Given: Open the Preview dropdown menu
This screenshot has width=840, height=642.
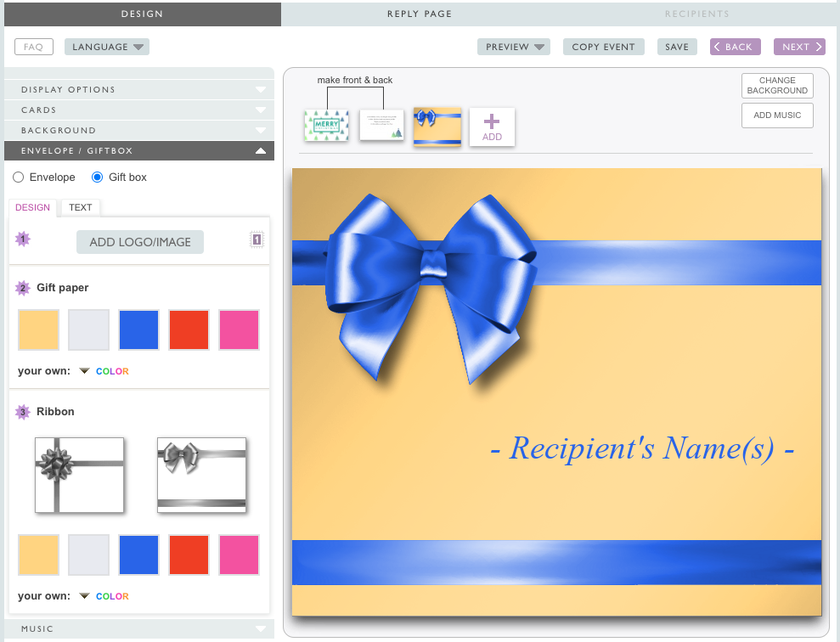Looking at the screenshot, I should pyautogui.click(x=513, y=47).
